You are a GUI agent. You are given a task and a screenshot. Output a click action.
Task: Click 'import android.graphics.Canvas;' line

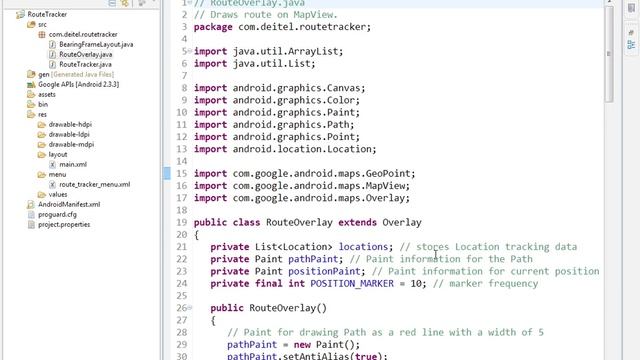click(280, 88)
